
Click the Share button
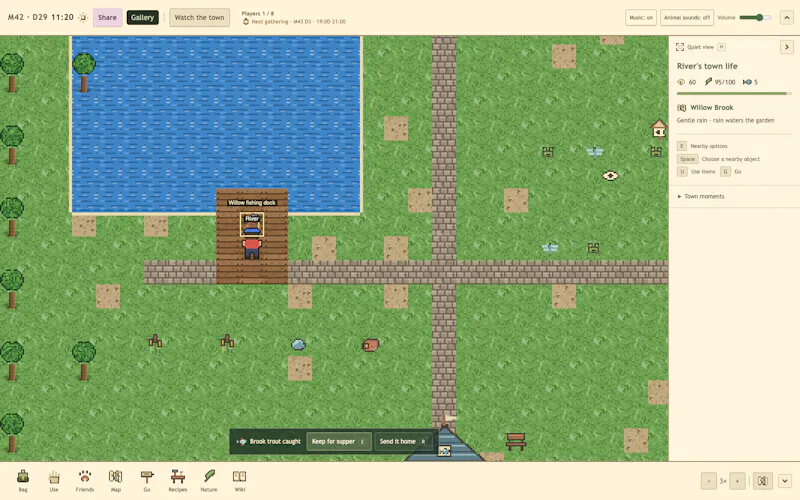[x=107, y=17]
